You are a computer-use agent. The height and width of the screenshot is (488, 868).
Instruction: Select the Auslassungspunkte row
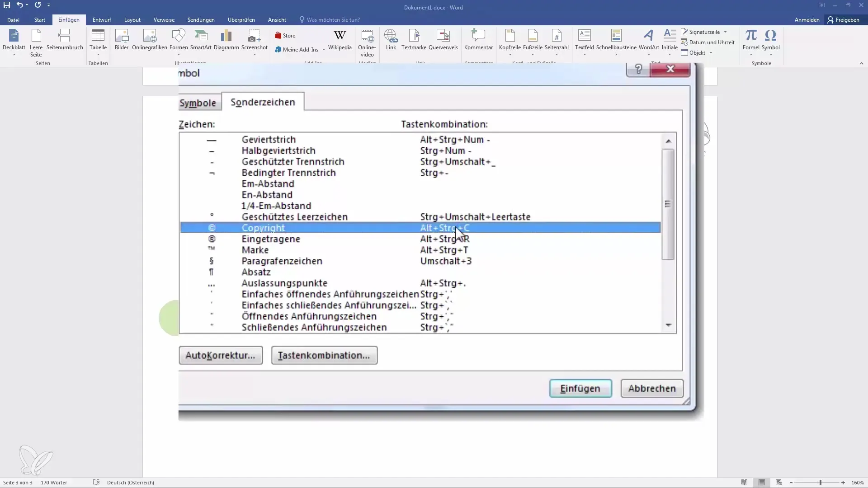420,283
